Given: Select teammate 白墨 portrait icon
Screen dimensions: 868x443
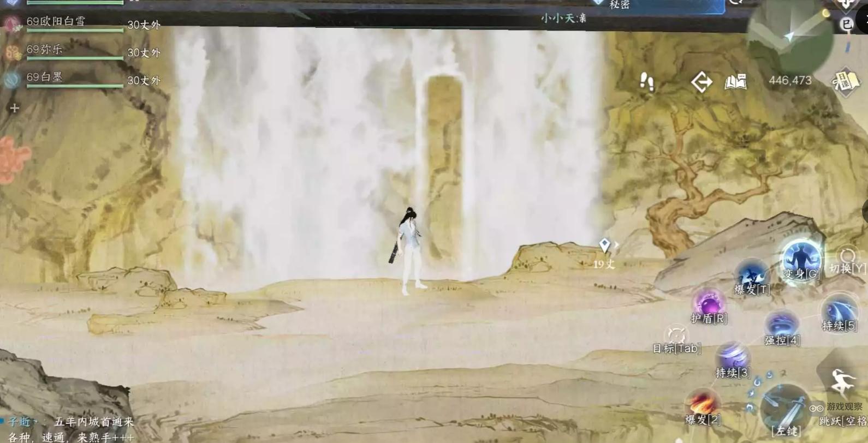Looking at the screenshot, I should [x=12, y=80].
